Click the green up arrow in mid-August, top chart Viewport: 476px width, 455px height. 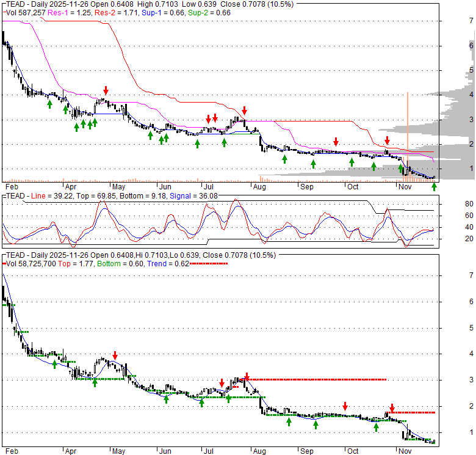pos(284,159)
